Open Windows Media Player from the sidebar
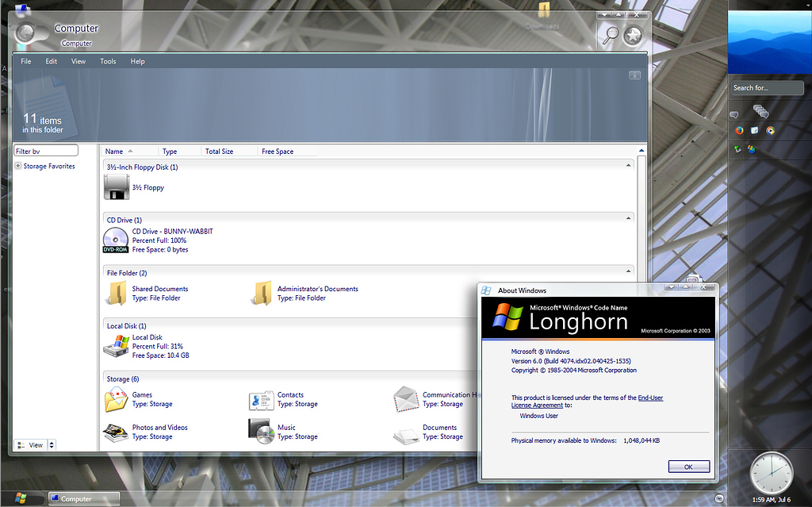This screenshot has width=812, height=507. (x=771, y=130)
